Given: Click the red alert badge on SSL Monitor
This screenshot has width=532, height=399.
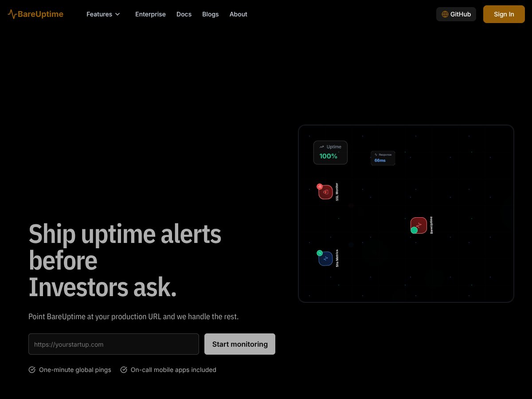Looking at the screenshot, I should (320, 187).
